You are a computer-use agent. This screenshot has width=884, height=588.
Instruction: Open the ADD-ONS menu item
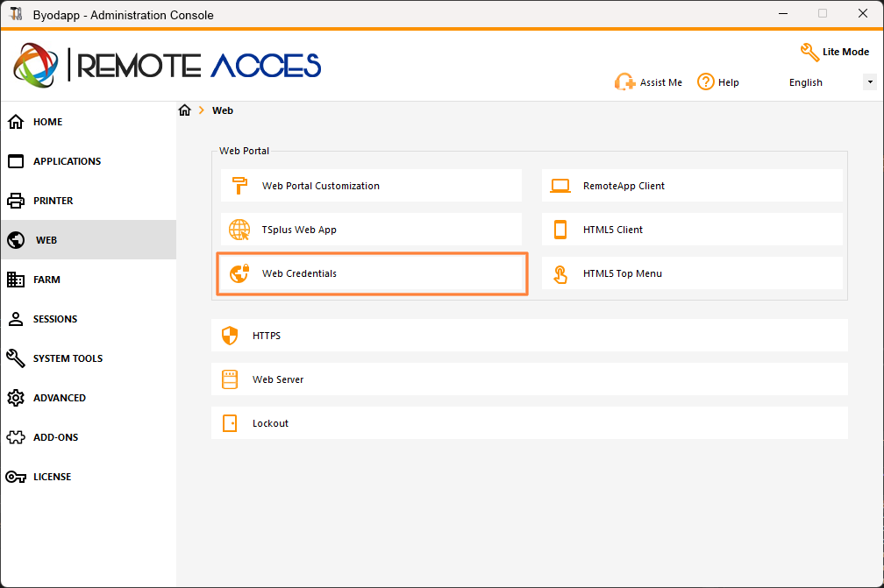(89, 437)
